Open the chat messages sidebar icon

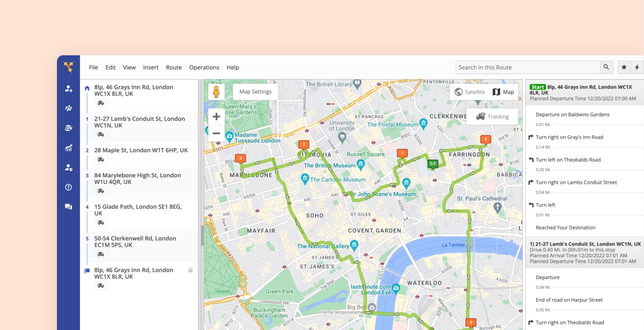(x=68, y=207)
